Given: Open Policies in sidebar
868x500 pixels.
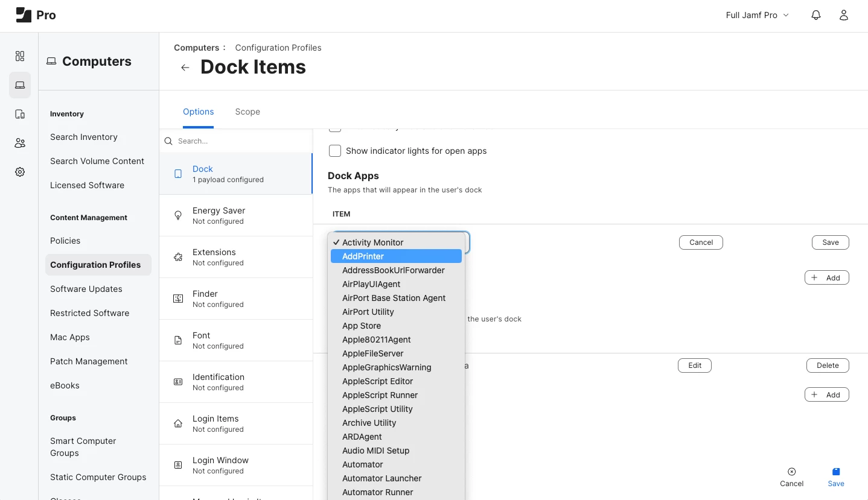Looking at the screenshot, I should [x=65, y=241].
